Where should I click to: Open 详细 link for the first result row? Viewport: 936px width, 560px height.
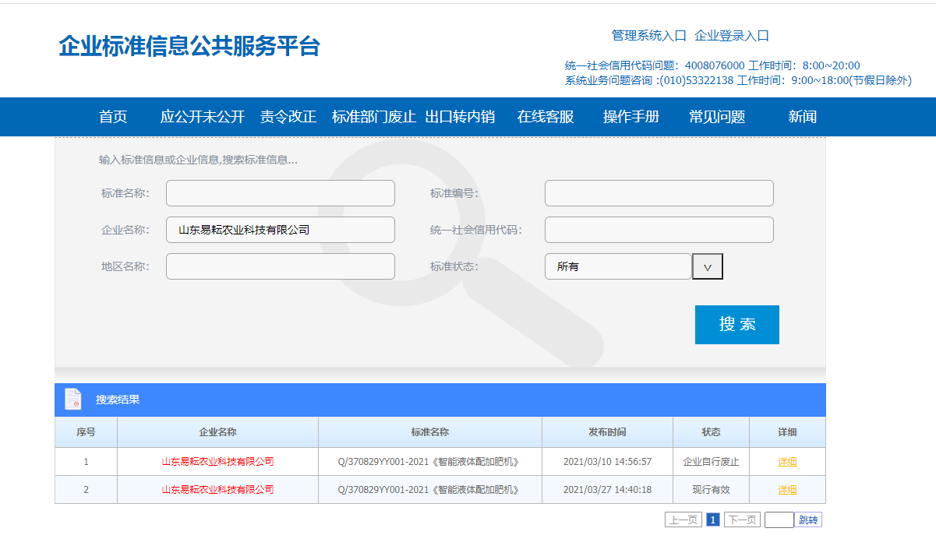click(787, 462)
